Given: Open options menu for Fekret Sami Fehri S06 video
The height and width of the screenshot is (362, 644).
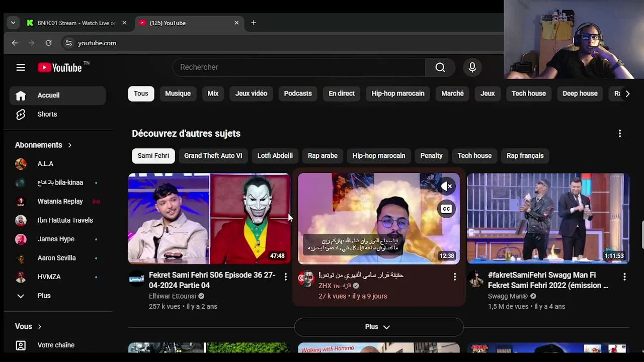Looking at the screenshot, I should tap(285, 277).
